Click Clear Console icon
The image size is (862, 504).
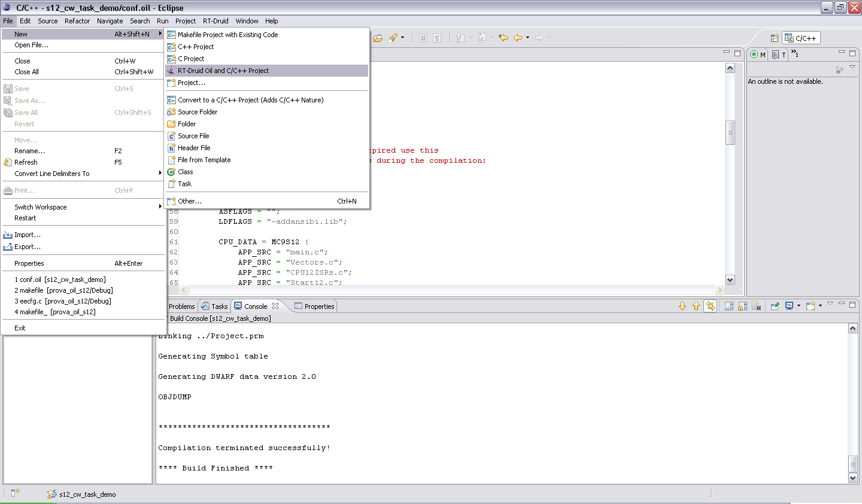[x=757, y=306]
